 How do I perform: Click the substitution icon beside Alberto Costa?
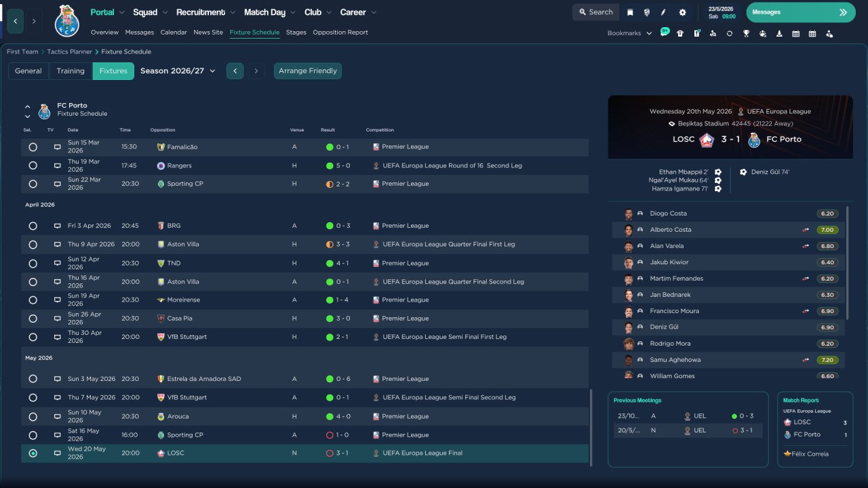pos(806,230)
